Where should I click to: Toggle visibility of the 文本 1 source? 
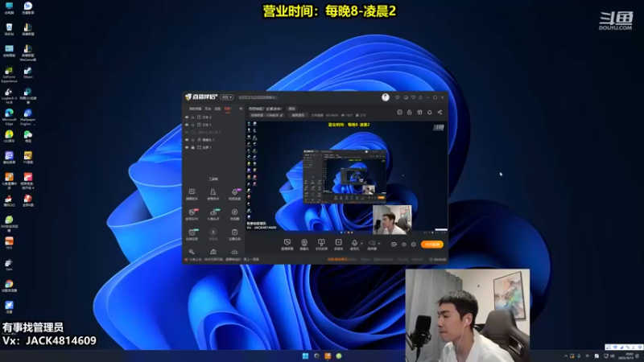click(187, 125)
